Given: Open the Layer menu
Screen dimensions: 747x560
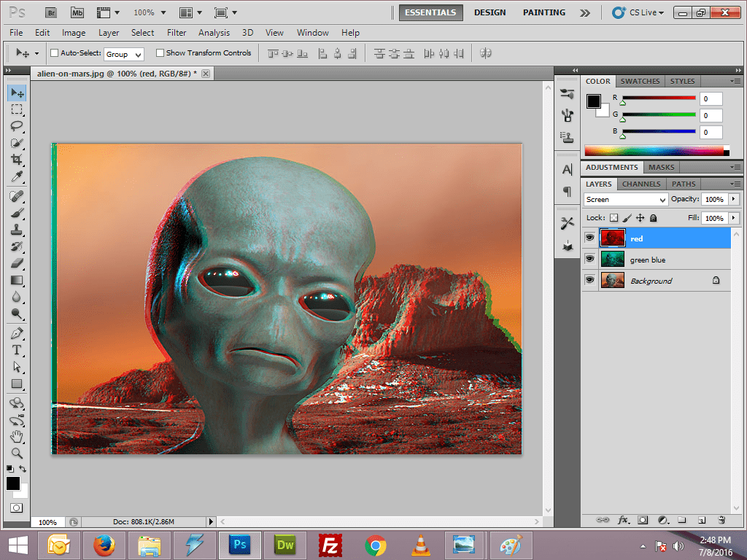Looking at the screenshot, I should click(109, 33).
